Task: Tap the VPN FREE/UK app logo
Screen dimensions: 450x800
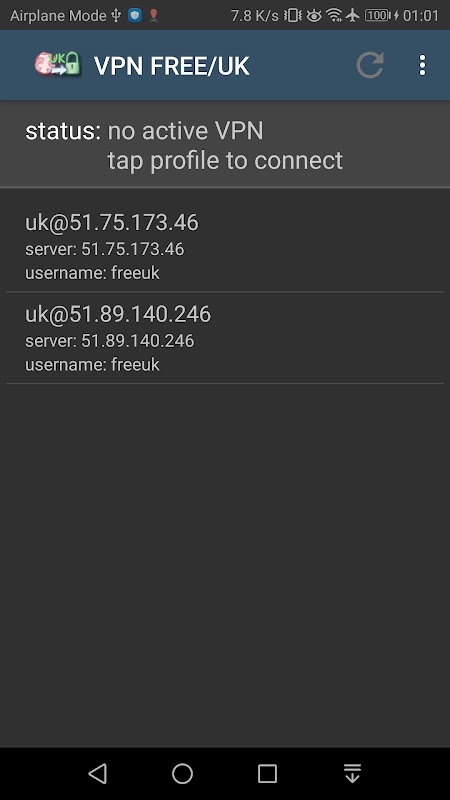Action: coord(58,65)
